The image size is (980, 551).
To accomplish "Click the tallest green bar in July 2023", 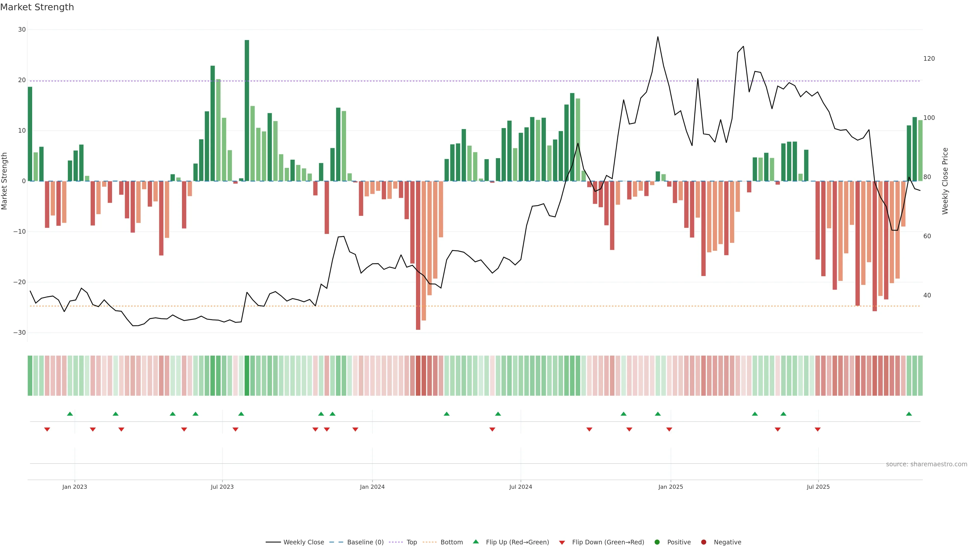I will (x=247, y=110).
